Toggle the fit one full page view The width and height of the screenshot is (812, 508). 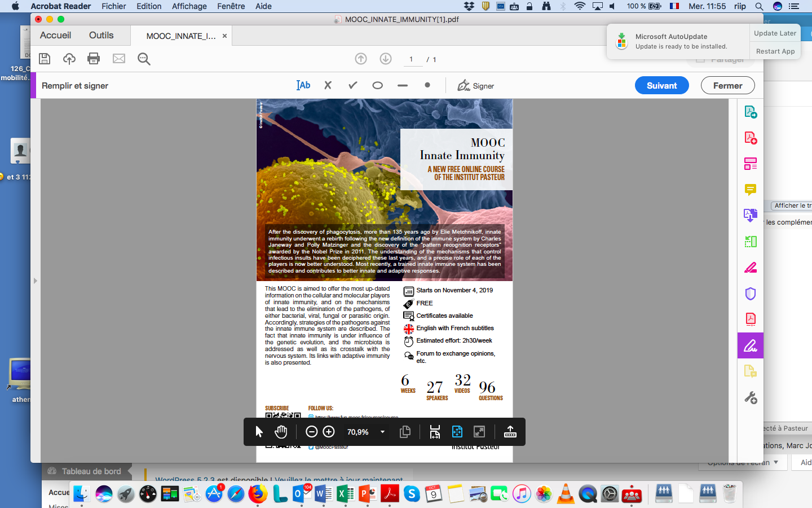[x=457, y=432]
